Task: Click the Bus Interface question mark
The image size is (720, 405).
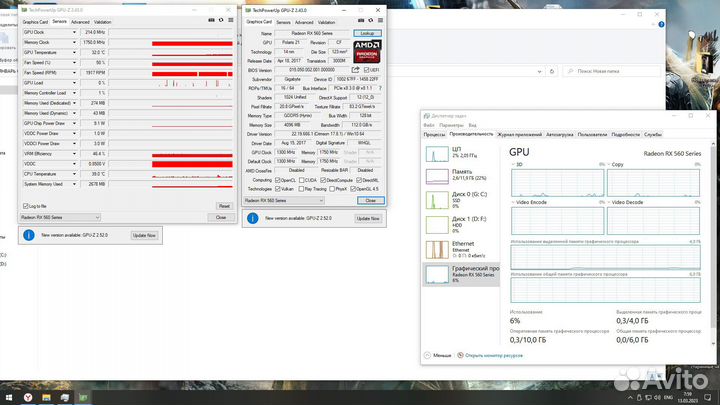Action: 380,88
